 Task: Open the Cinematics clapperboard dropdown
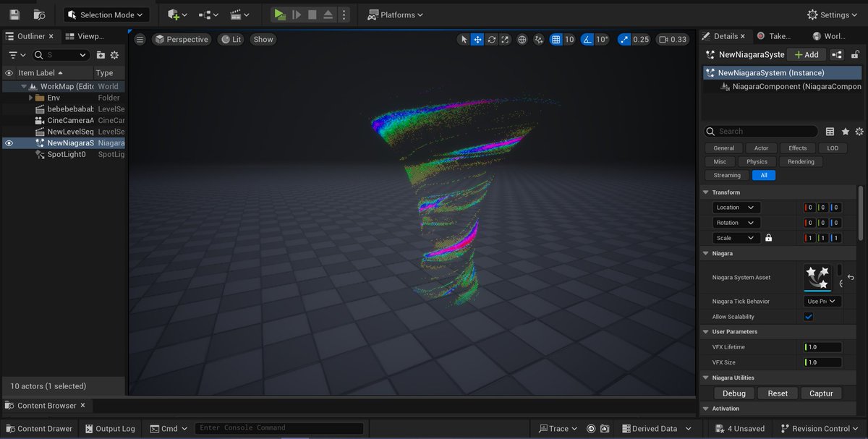(x=239, y=14)
